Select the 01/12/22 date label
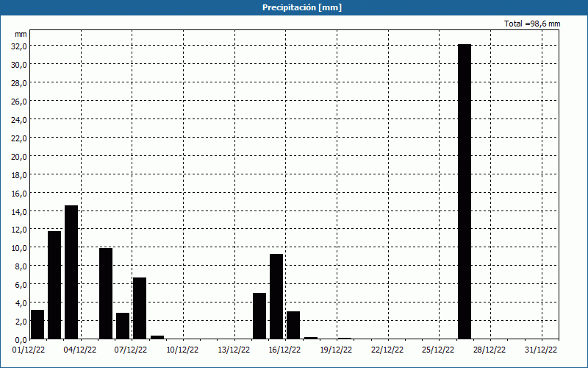 tap(29, 350)
